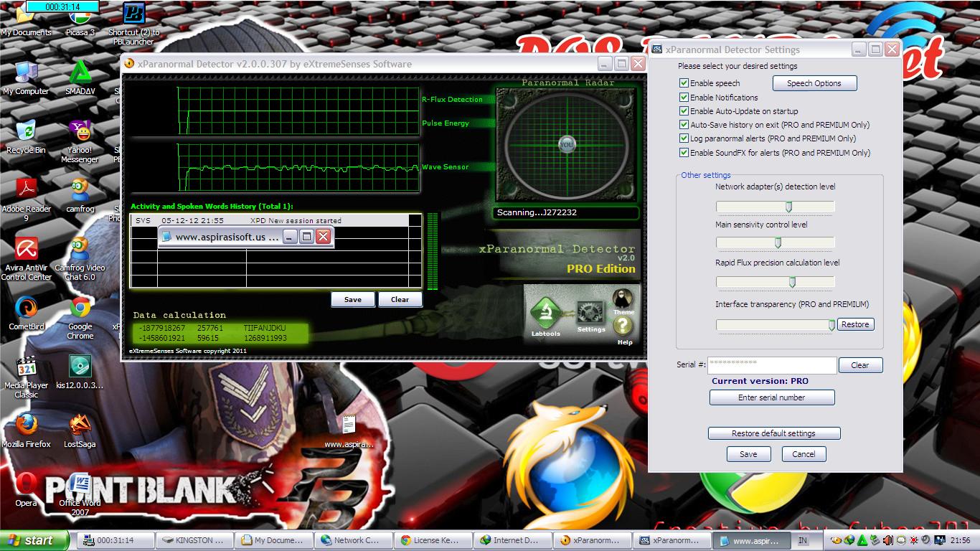Switch to Network C... taskbar item
This screenshot has height=551, width=980.
click(354, 540)
